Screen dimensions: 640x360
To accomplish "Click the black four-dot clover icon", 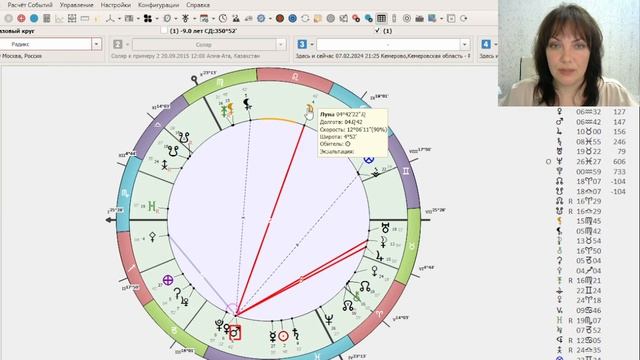I will (x=148, y=18).
